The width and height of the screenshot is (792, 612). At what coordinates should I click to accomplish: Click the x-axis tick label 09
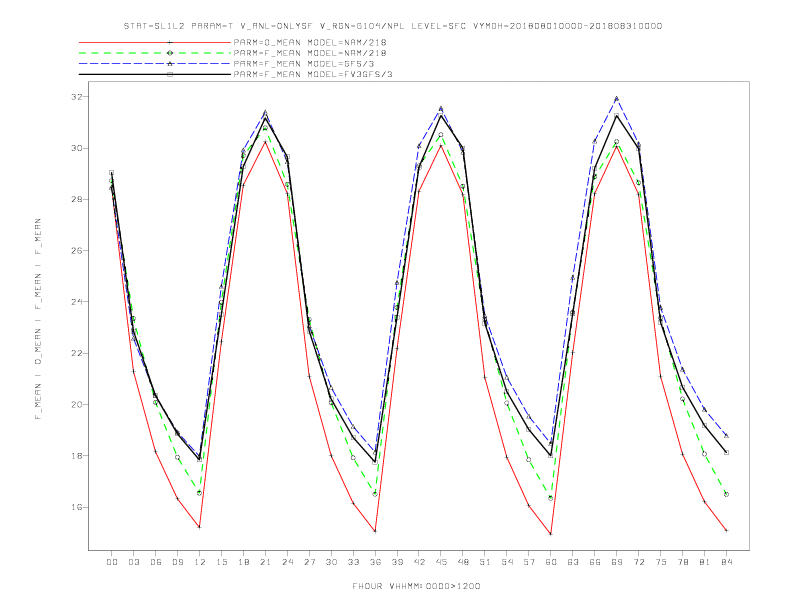click(x=177, y=562)
